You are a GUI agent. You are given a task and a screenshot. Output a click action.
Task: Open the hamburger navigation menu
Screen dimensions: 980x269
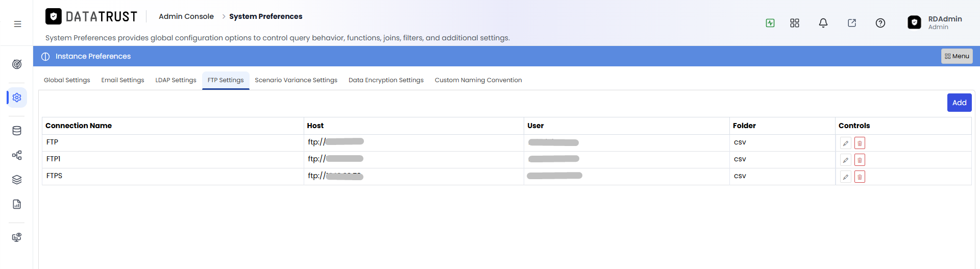(17, 24)
